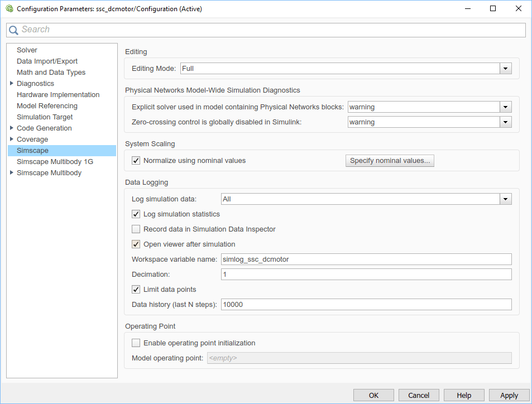Click the OK button
532x404 pixels.
pos(373,396)
